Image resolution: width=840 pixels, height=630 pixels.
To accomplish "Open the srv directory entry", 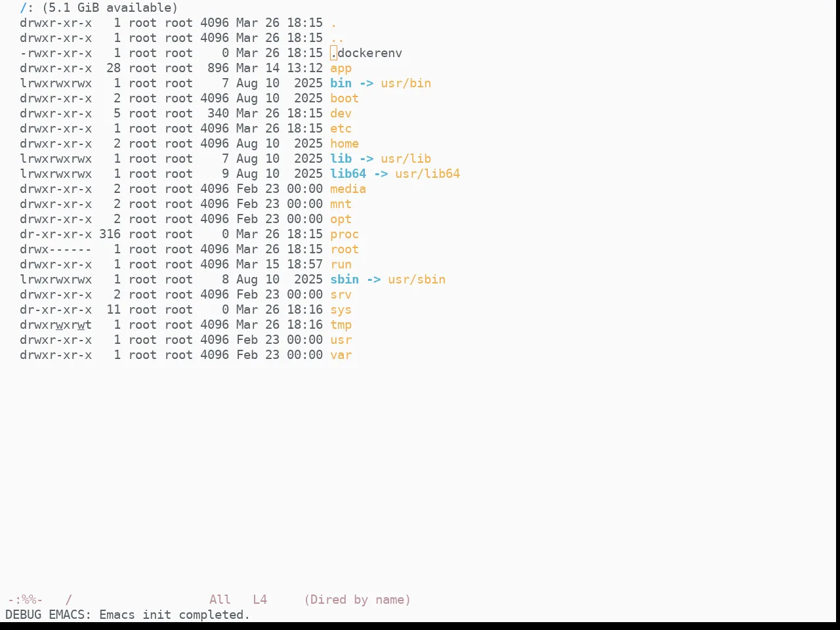I will coord(341,295).
